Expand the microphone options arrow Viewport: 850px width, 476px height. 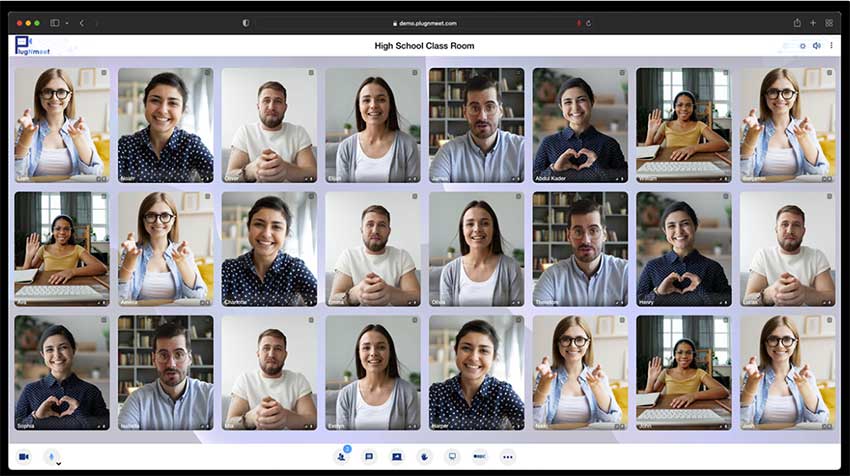coord(59,463)
